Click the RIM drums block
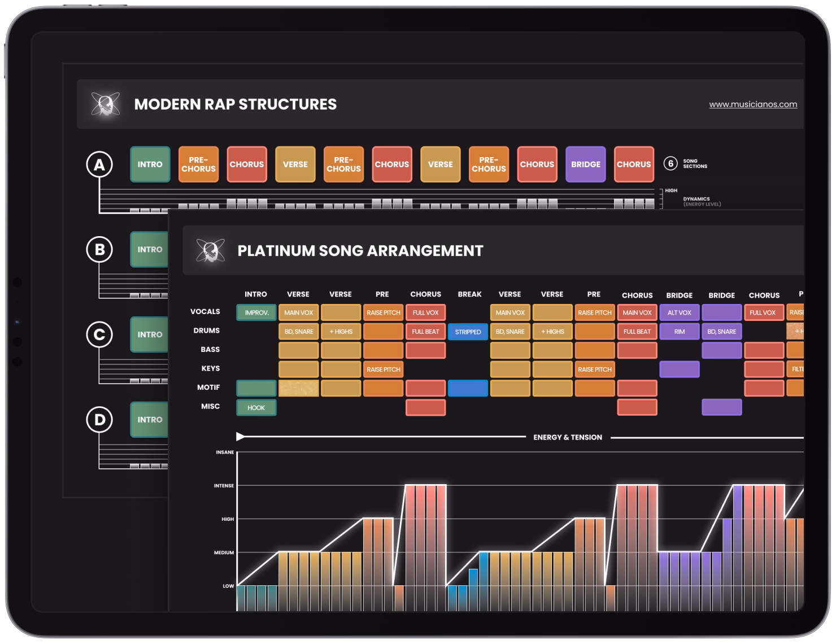 680,332
